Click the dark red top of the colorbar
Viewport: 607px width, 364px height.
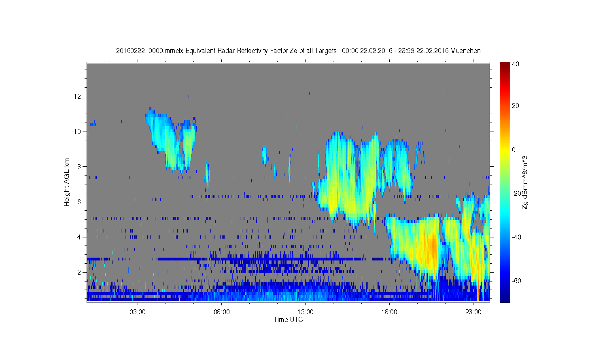point(505,66)
